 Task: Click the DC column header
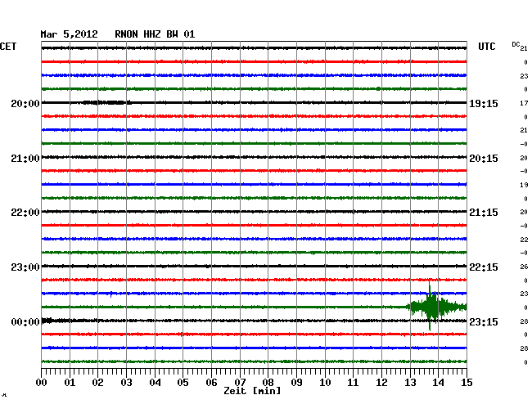point(516,44)
